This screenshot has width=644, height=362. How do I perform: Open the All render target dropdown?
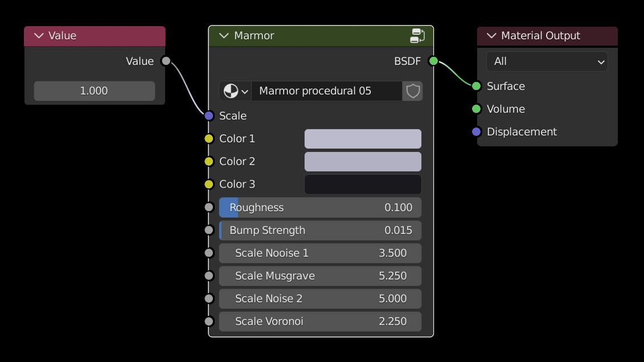(x=547, y=61)
